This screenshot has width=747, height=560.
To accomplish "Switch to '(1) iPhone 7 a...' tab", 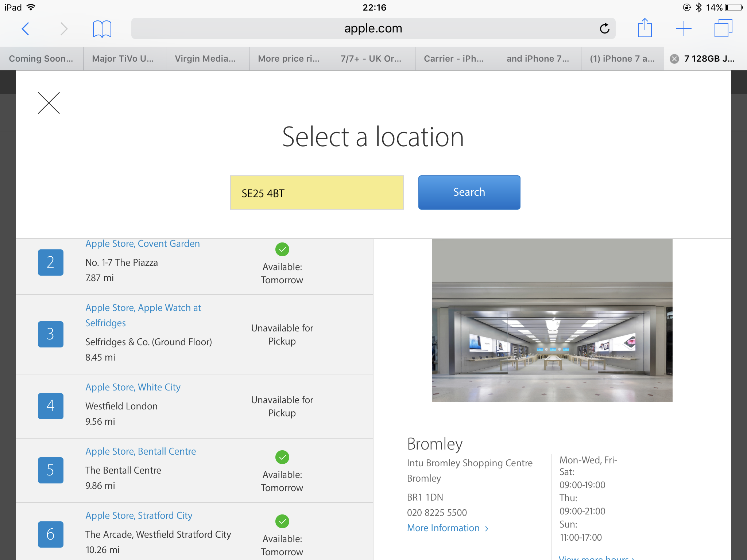I will click(x=623, y=59).
